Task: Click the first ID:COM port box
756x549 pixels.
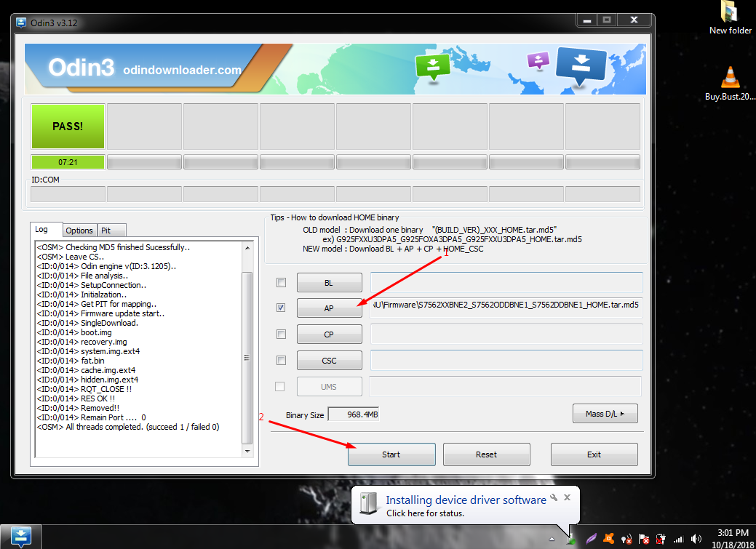Action: [68, 194]
